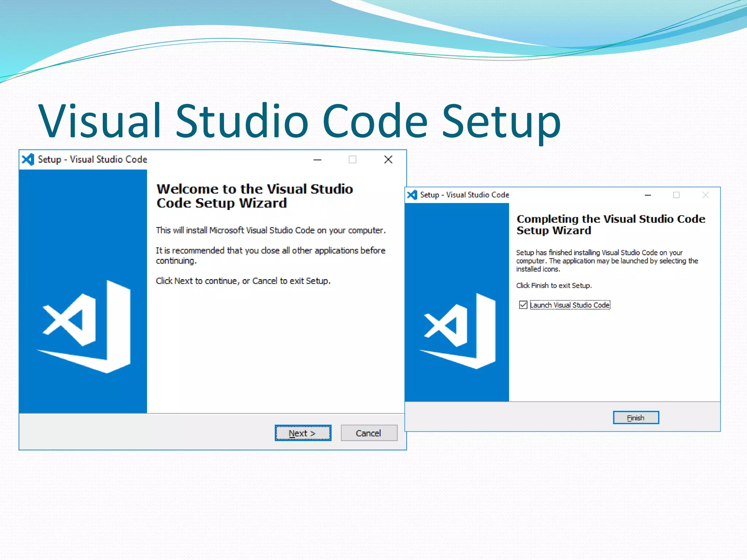Click text 'Click Finish to exit Setup.'
This screenshot has width=747, height=560.
pos(554,285)
